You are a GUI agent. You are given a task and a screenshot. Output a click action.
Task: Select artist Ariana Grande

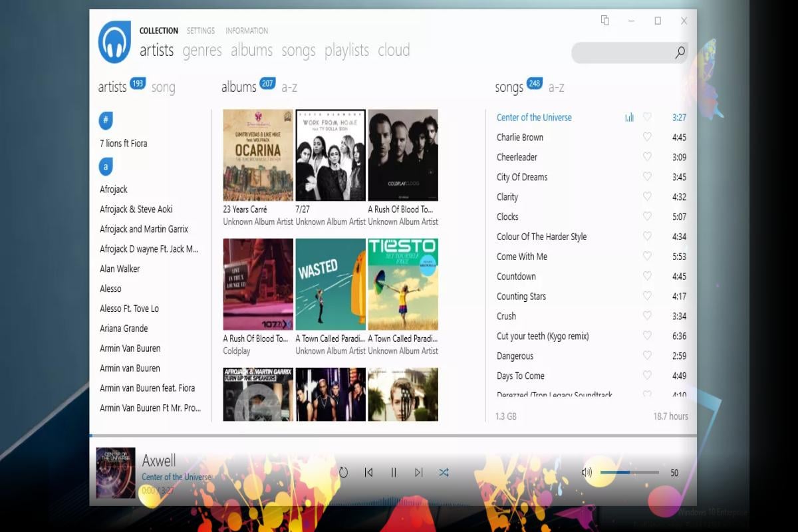coord(124,329)
